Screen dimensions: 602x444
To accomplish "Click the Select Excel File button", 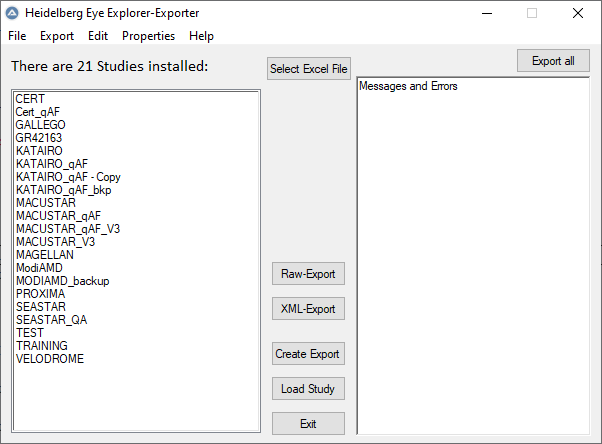I will coord(309,69).
